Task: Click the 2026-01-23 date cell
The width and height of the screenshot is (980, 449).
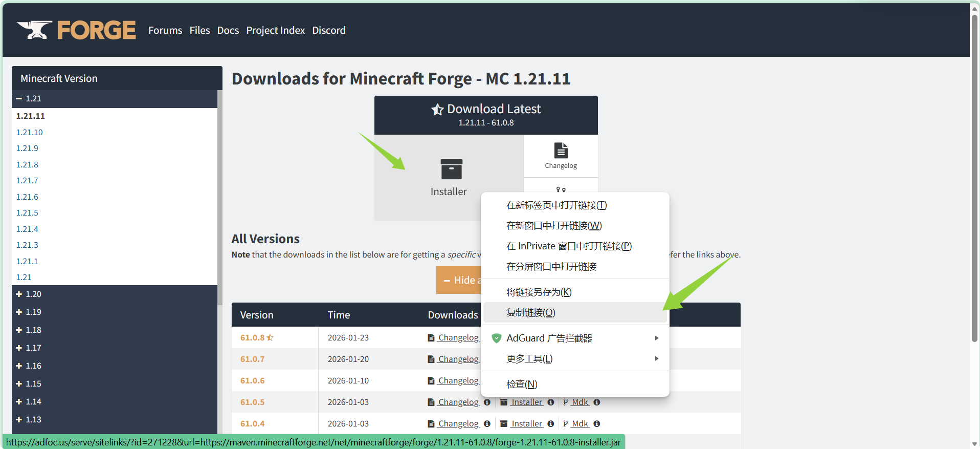Action: tap(348, 337)
